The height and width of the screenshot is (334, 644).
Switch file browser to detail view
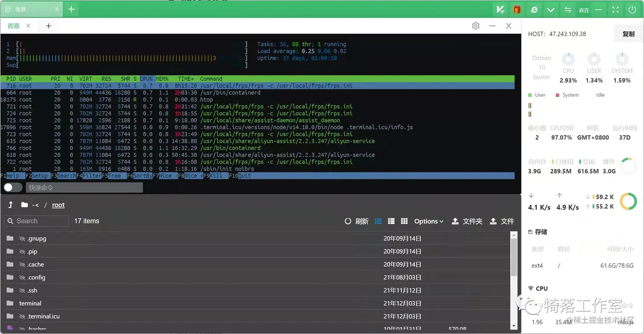(x=391, y=221)
